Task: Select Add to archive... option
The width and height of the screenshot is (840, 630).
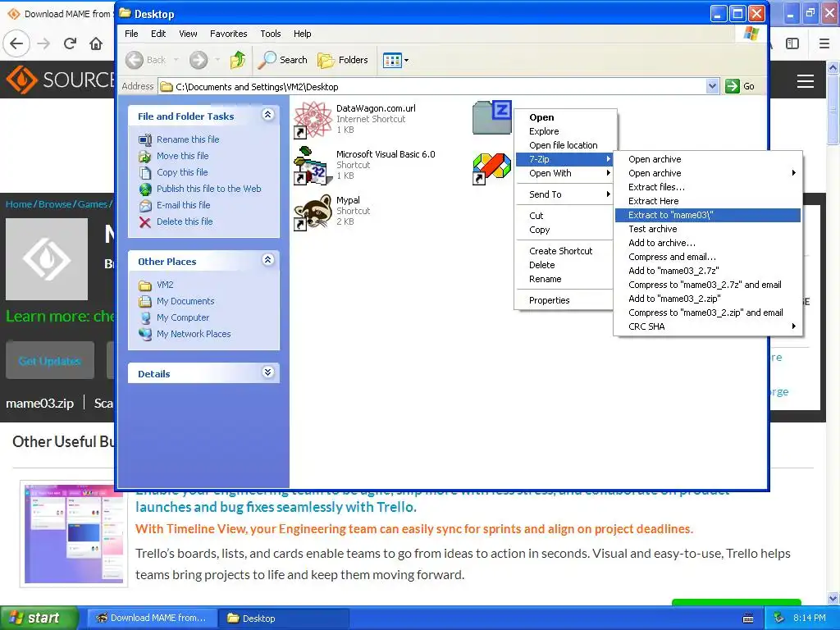Action: coord(708,243)
